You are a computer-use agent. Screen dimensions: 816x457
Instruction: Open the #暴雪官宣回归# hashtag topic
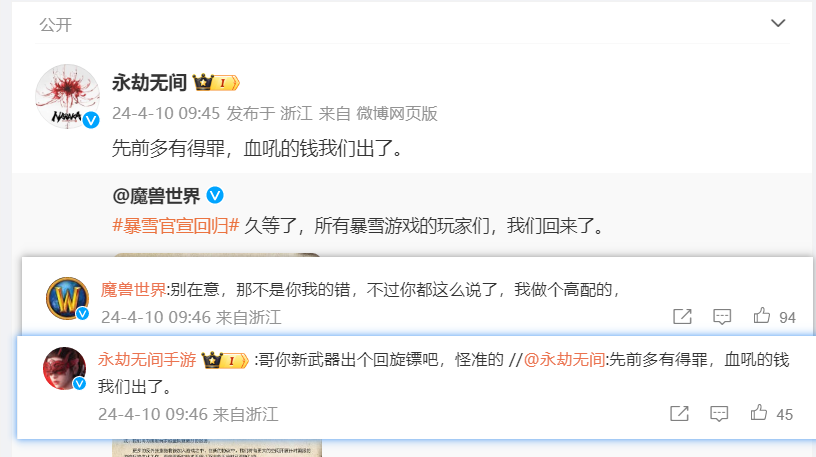point(175,226)
